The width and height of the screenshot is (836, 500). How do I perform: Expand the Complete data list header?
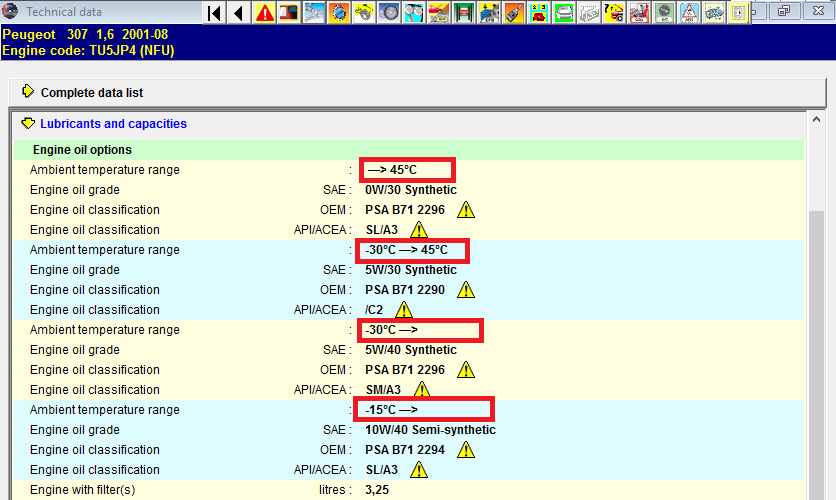[x=417, y=92]
